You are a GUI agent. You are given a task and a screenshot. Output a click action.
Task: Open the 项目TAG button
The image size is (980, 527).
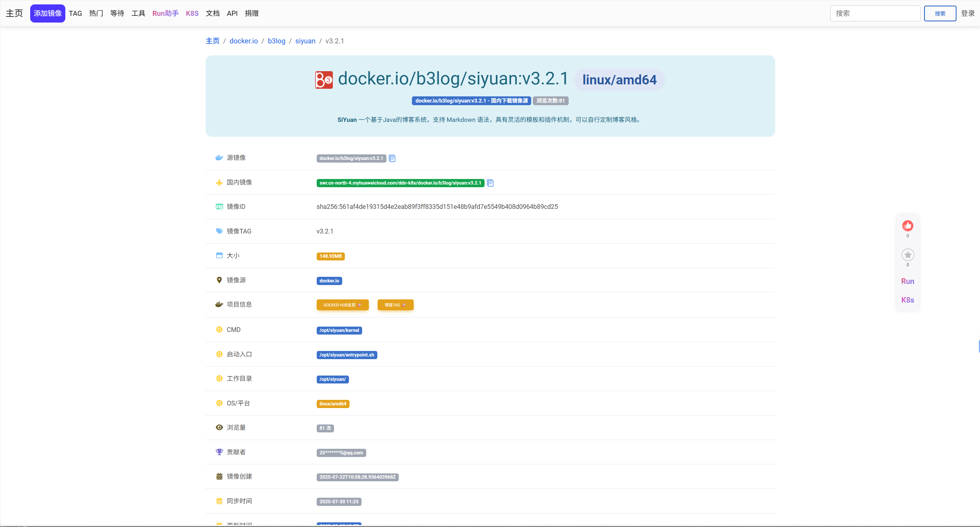coord(395,305)
